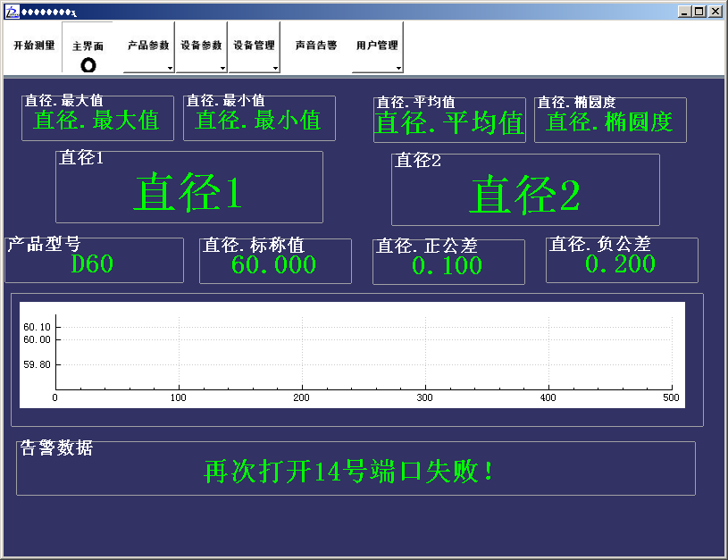
Task: Expand the dropdown arrow under 产品参数
Action: 172,68
